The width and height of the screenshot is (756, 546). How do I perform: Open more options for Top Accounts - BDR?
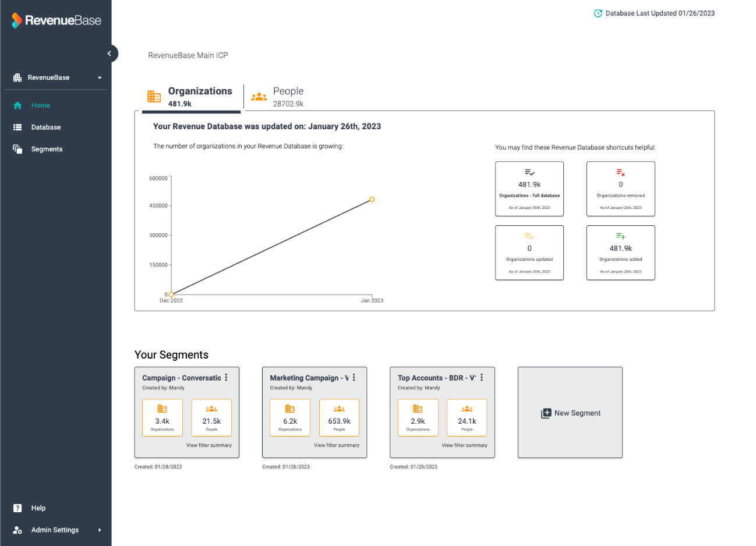point(482,378)
